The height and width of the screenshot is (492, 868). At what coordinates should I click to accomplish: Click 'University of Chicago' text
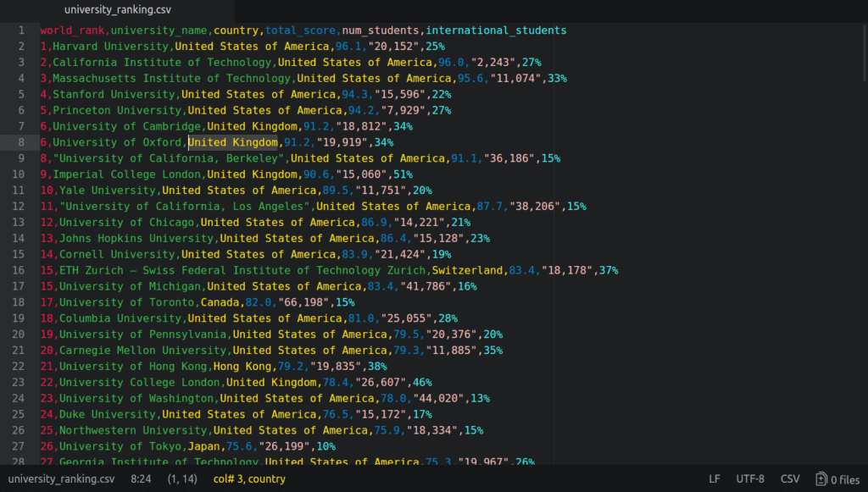click(127, 223)
